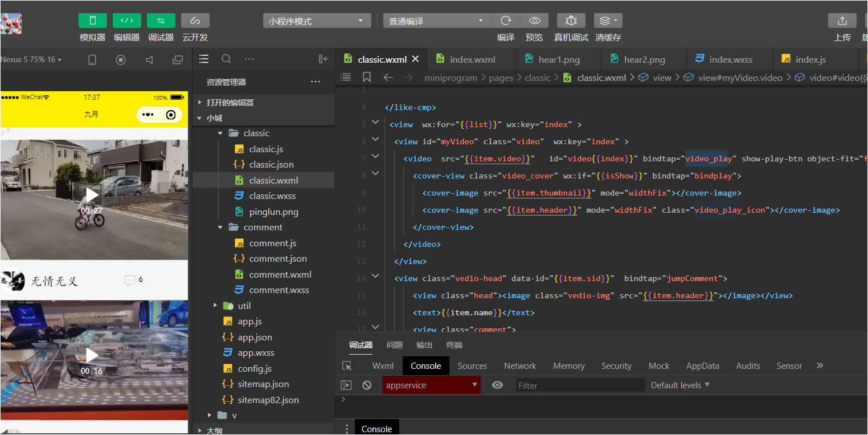Open the Network tab in debugger
Image resolution: width=868 pixels, height=435 pixels.
tap(519, 366)
